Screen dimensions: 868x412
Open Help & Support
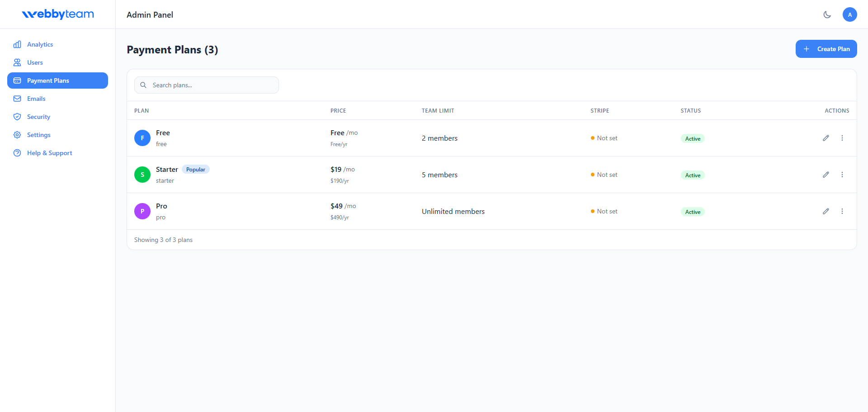[57, 153]
